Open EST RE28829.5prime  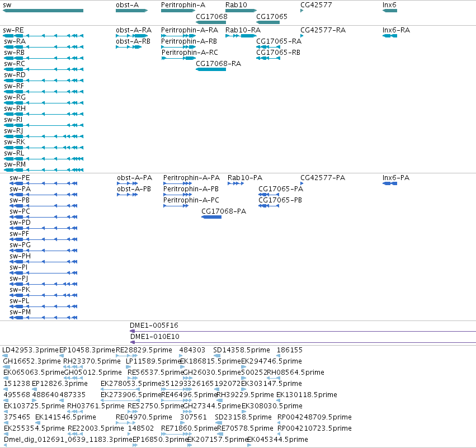144,350
